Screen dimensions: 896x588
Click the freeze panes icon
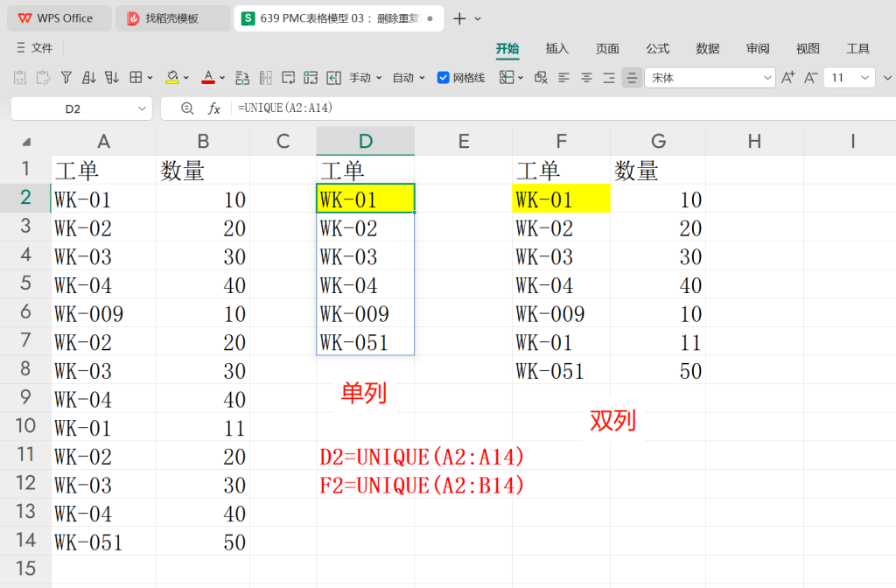(507, 78)
